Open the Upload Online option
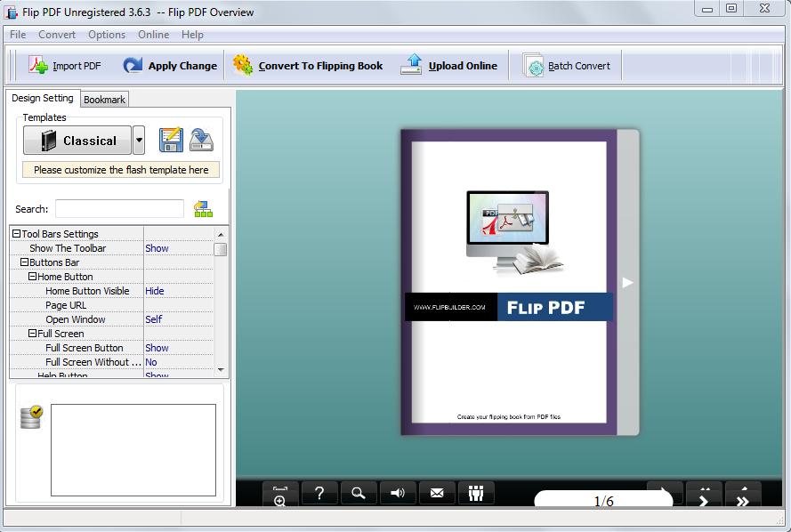This screenshot has height=532, width=791. coord(449,66)
